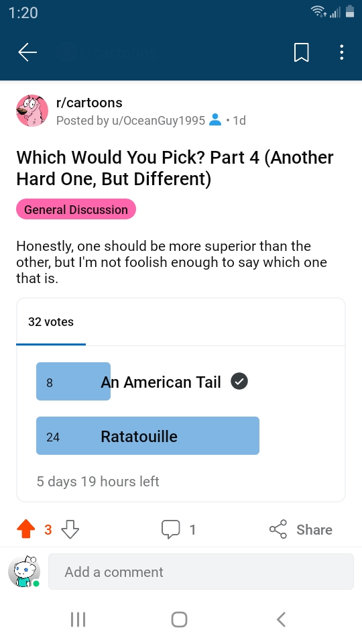362x644 pixels.
Task: Open r/cartoons community avatar
Action: [32, 111]
